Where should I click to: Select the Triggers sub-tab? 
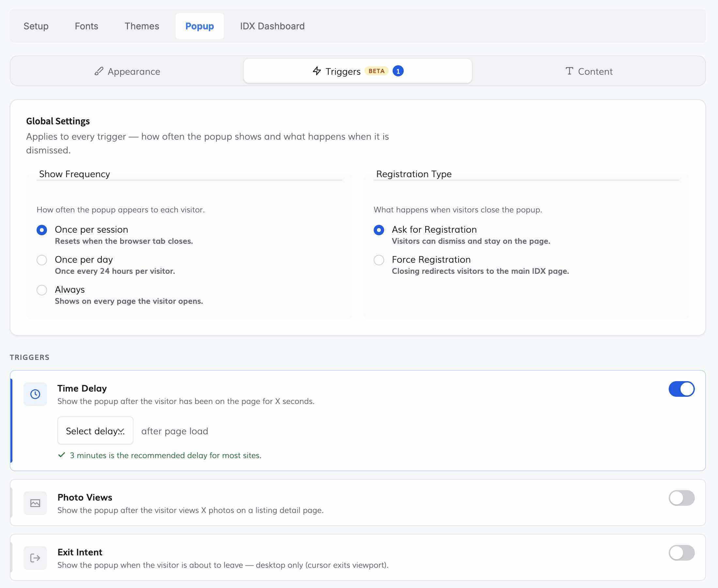coord(358,71)
